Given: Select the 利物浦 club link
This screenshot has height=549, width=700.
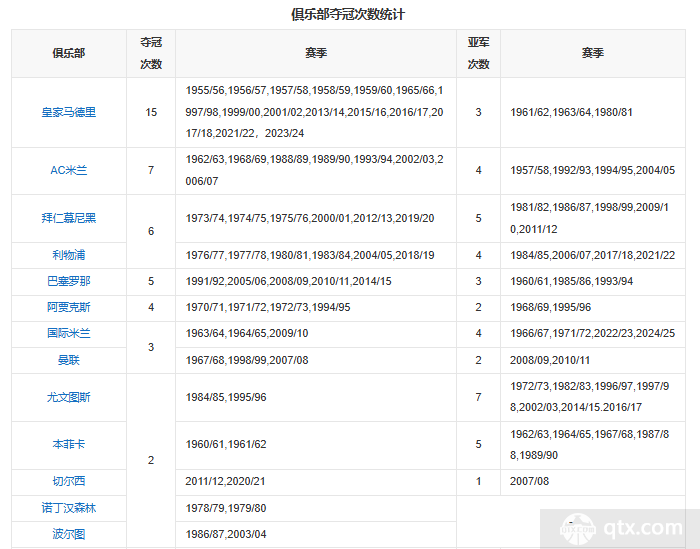Looking at the screenshot, I should click(x=69, y=255).
